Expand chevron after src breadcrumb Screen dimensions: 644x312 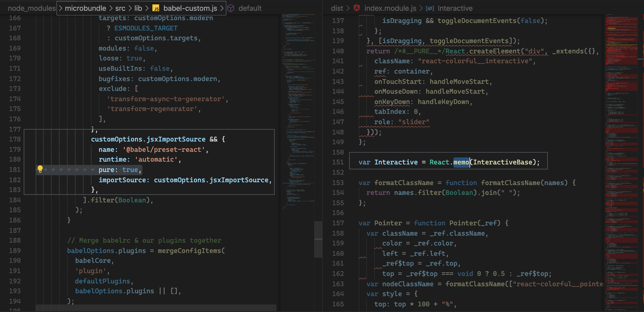click(130, 8)
